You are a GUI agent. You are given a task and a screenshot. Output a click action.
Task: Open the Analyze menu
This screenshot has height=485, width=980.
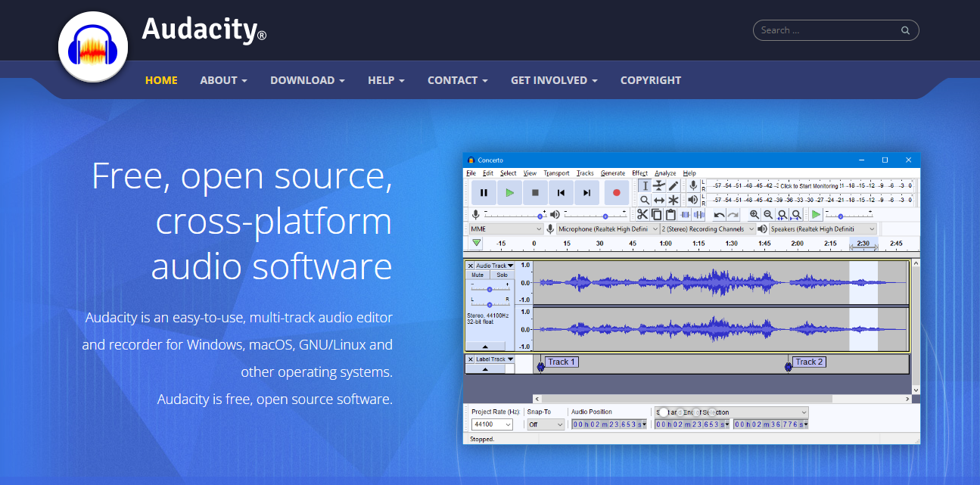point(665,173)
